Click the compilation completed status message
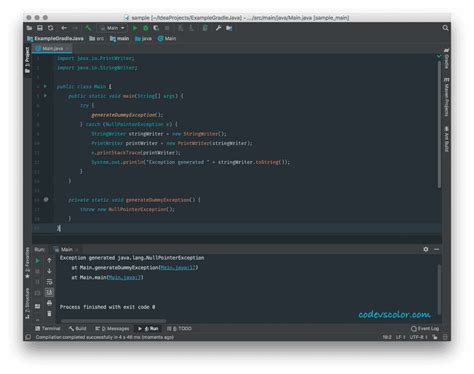 (104, 337)
